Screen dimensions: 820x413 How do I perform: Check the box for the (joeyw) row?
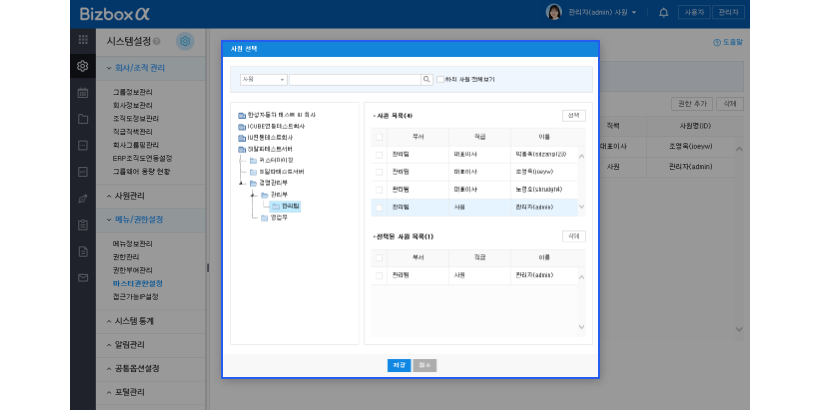click(x=379, y=172)
